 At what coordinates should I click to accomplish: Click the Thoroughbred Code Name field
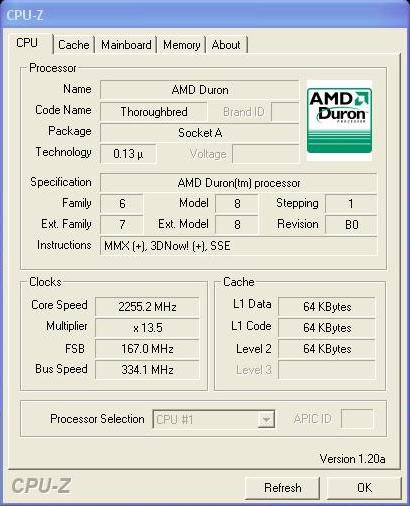click(x=154, y=112)
